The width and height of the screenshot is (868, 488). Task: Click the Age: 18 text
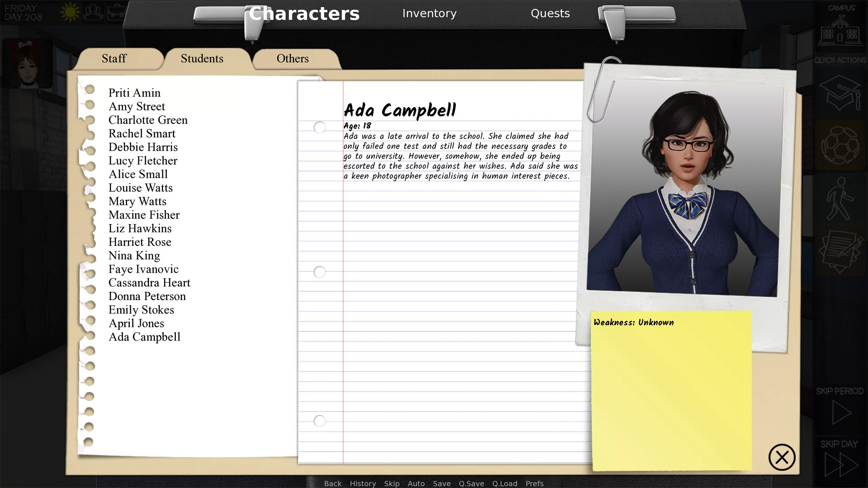click(x=357, y=126)
